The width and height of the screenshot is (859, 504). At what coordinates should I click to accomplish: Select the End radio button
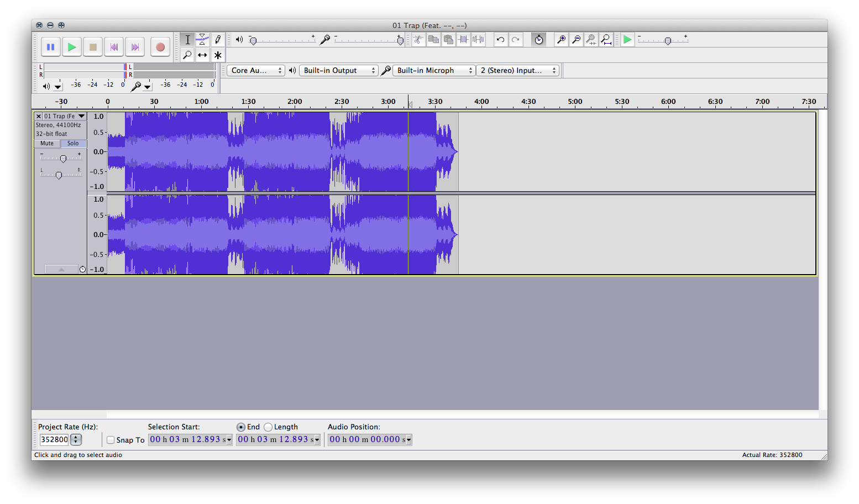pos(241,427)
